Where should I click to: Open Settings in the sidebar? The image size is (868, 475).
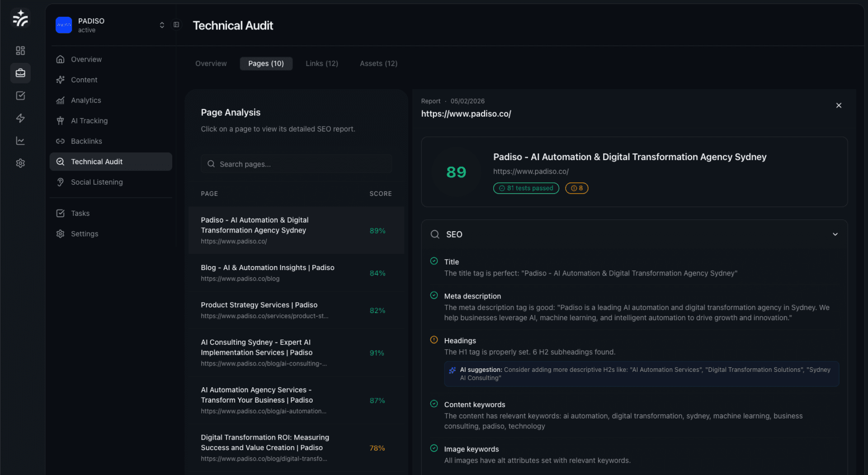pos(111,234)
